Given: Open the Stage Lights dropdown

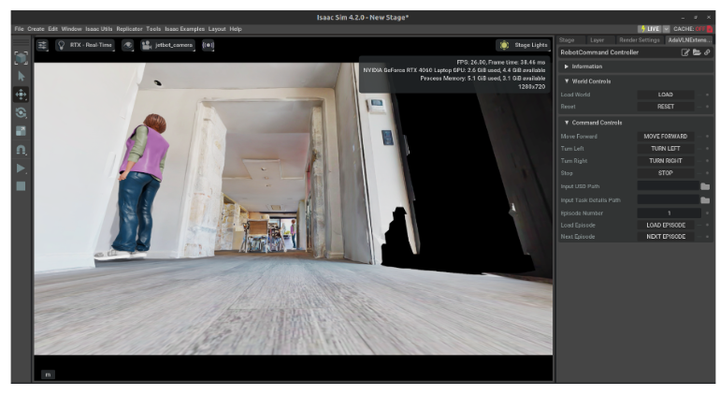Looking at the screenshot, I should point(523,45).
